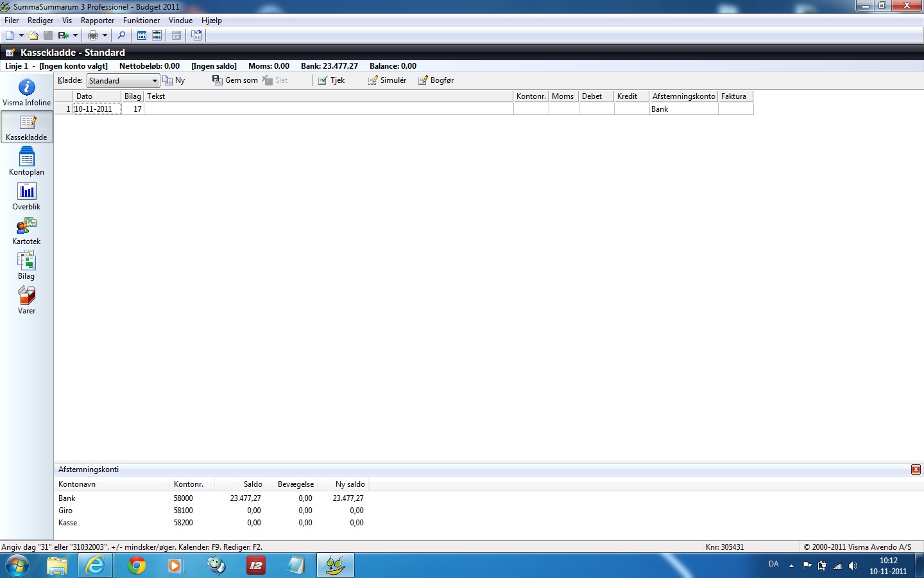Open Kartotek from the sidebar
This screenshot has width=924, height=578.
pos(26,231)
